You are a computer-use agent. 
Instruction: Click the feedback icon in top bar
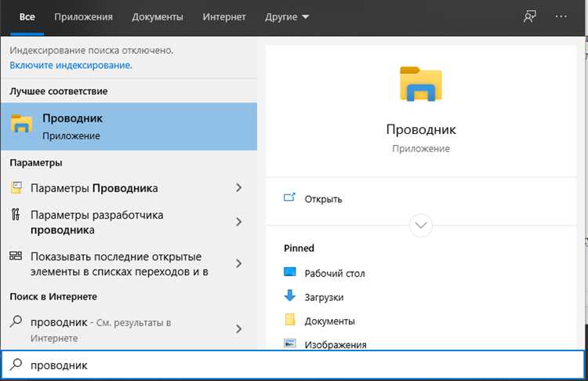[529, 16]
